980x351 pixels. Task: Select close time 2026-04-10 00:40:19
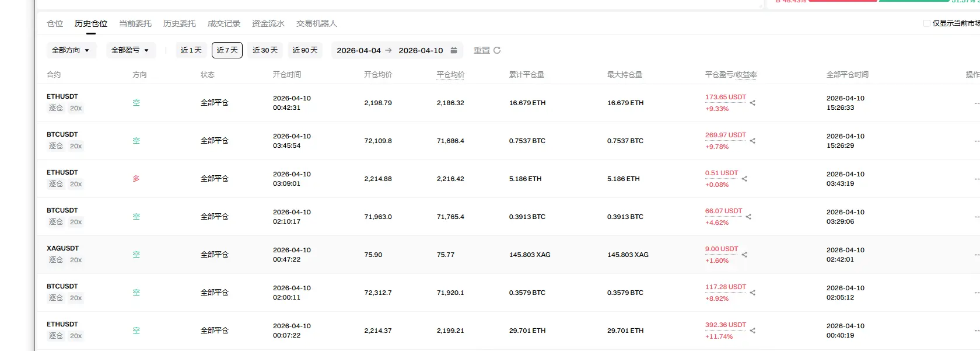[x=845, y=331]
